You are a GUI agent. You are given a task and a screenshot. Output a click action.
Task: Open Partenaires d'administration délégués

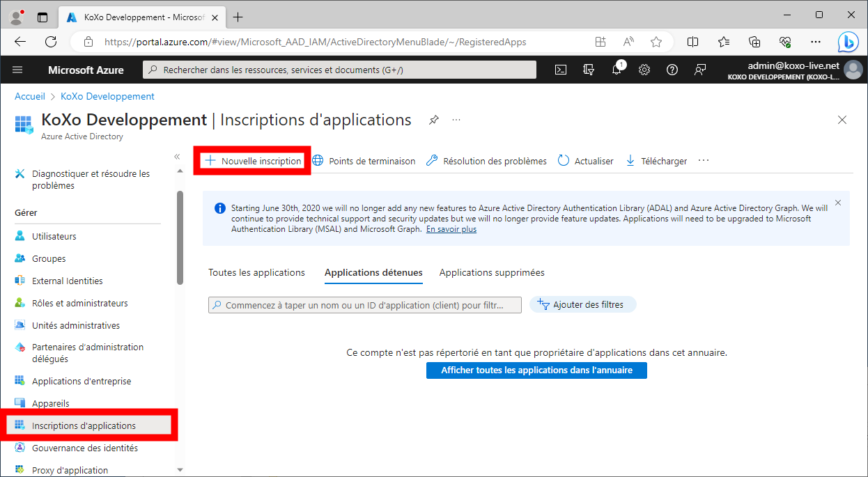pos(87,353)
